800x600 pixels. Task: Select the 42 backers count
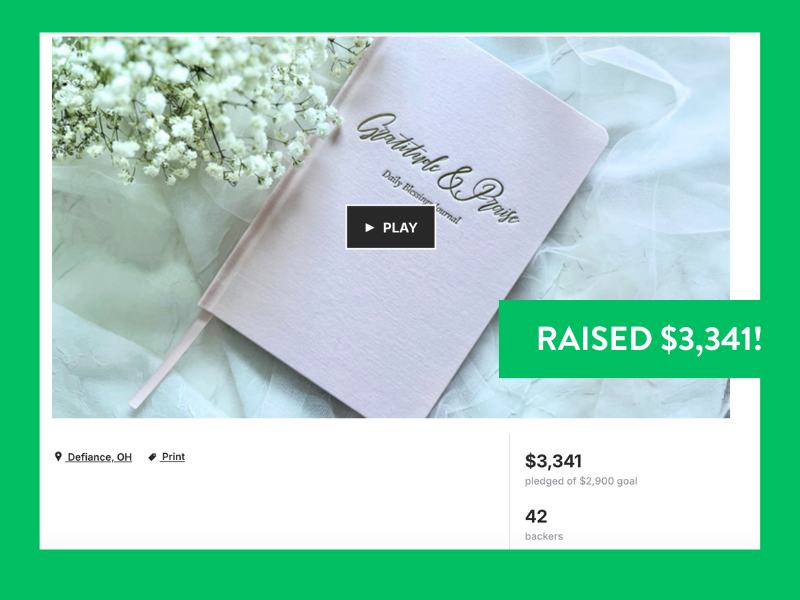tap(536, 516)
